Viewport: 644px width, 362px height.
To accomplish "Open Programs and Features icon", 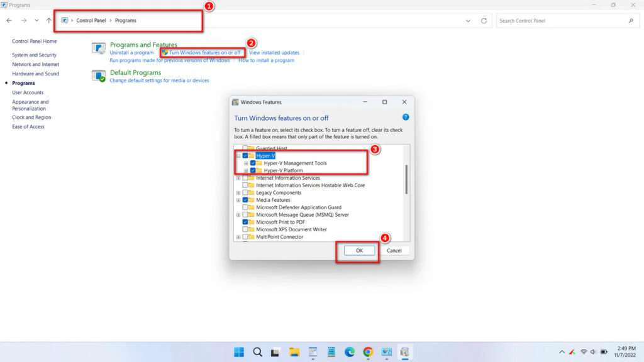I will (x=98, y=48).
